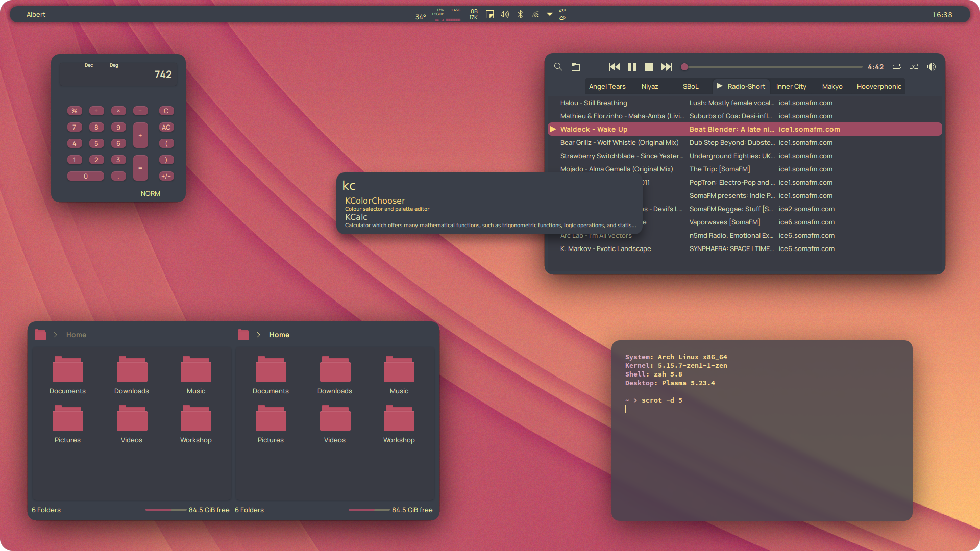The image size is (980, 551).
Task: Select SomaFM Reggae station entry
Action: pyautogui.click(x=731, y=209)
